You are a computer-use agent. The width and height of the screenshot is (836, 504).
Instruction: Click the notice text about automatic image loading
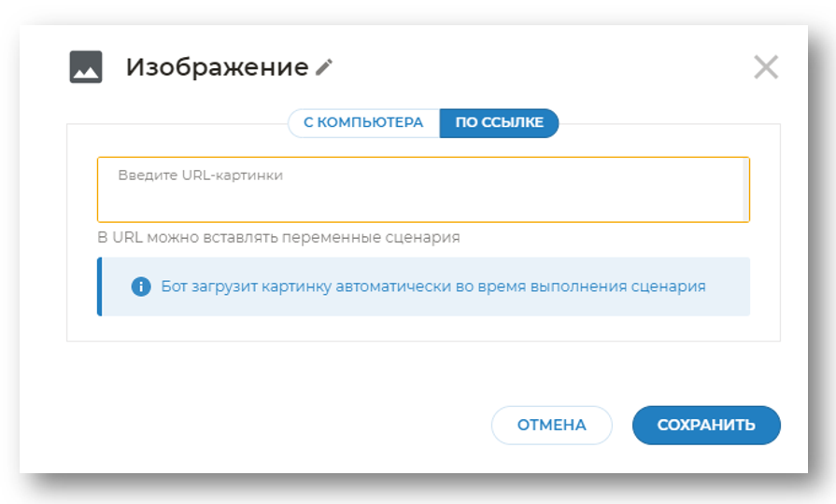coord(432,287)
